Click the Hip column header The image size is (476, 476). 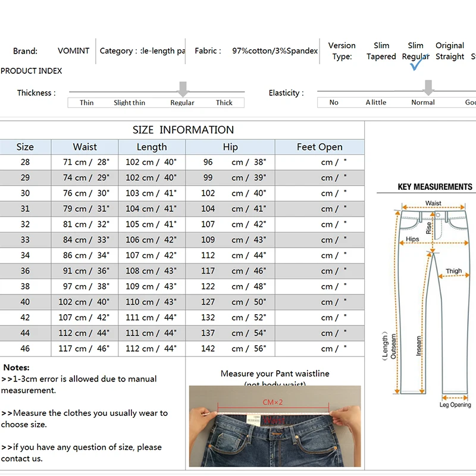coord(230,147)
